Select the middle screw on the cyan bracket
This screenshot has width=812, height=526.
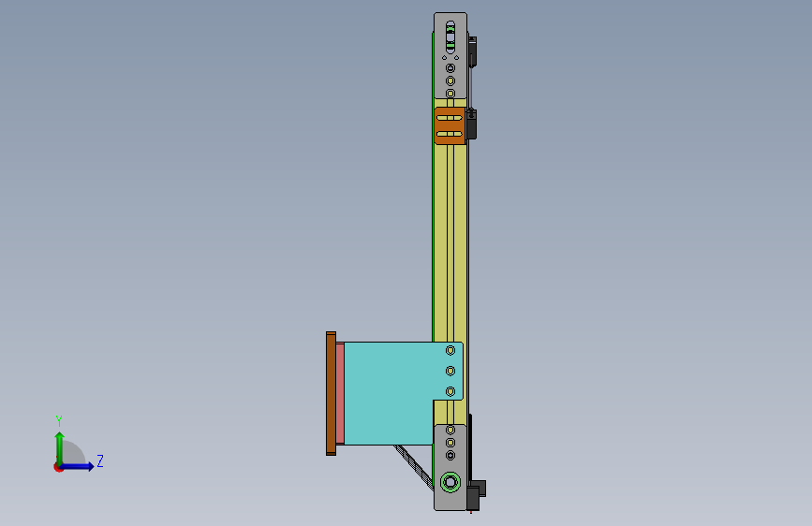(x=450, y=372)
